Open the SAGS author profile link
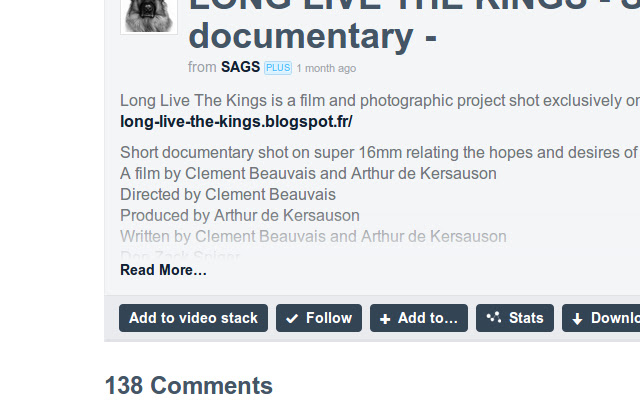 click(x=240, y=67)
